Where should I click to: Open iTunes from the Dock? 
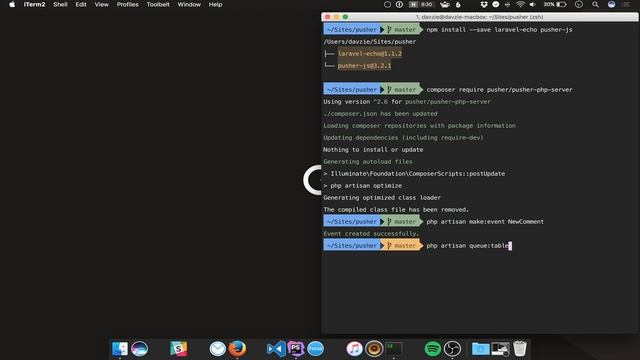(354, 349)
